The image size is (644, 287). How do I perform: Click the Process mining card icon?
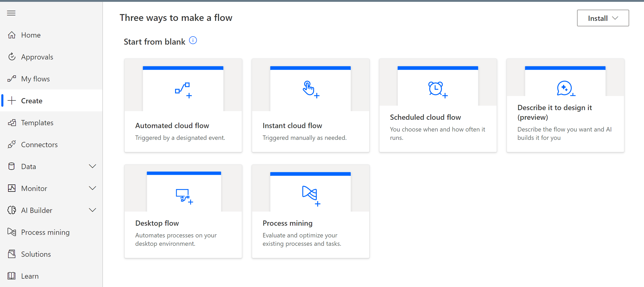[311, 196]
